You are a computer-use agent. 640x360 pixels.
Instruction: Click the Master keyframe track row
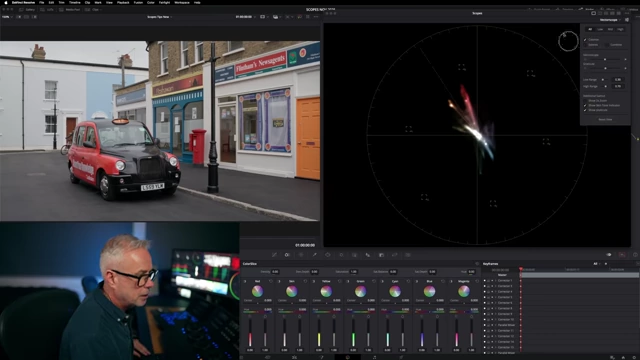click(x=561, y=275)
